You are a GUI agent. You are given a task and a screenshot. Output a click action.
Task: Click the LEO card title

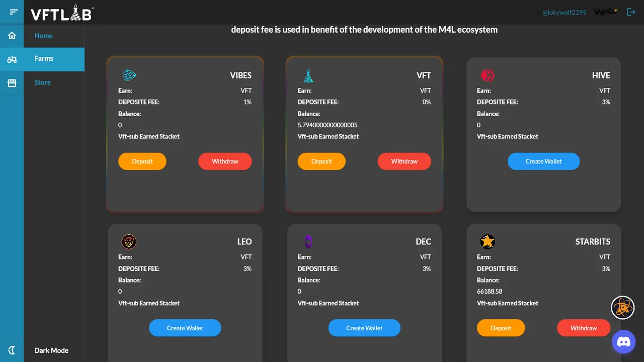pyautogui.click(x=245, y=242)
